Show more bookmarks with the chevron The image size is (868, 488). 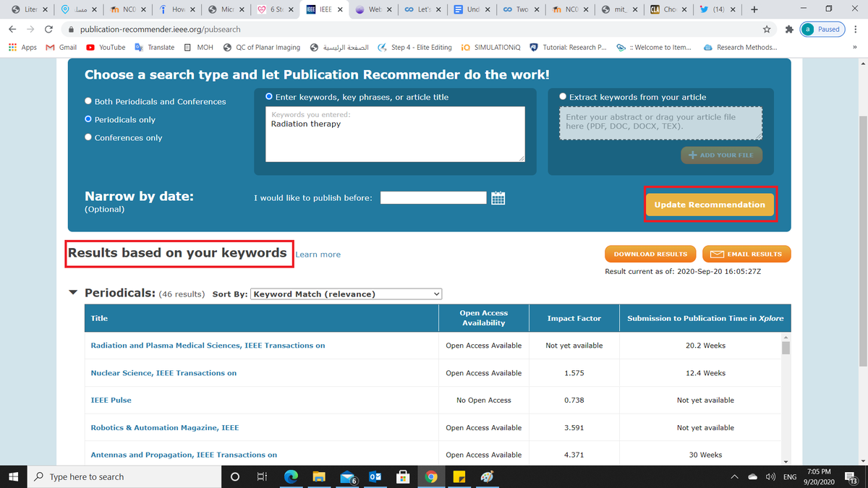(854, 47)
